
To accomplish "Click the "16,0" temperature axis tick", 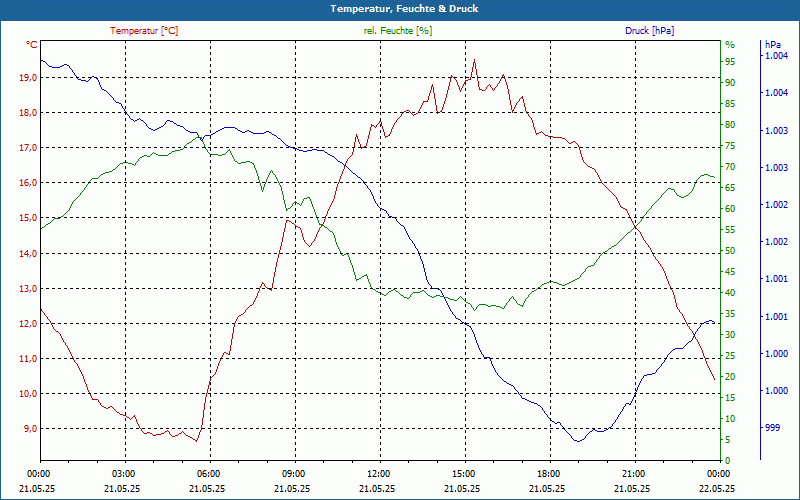I will (29, 183).
